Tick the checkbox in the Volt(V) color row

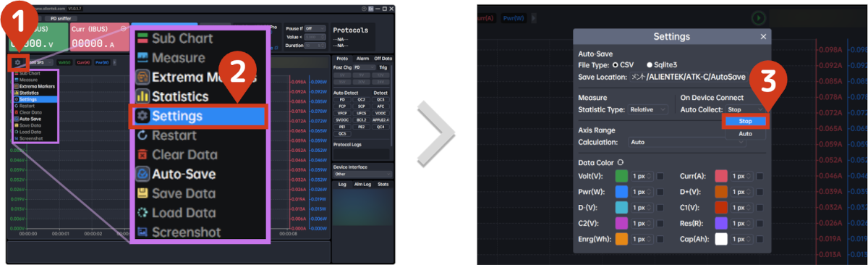[x=660, y=176]
